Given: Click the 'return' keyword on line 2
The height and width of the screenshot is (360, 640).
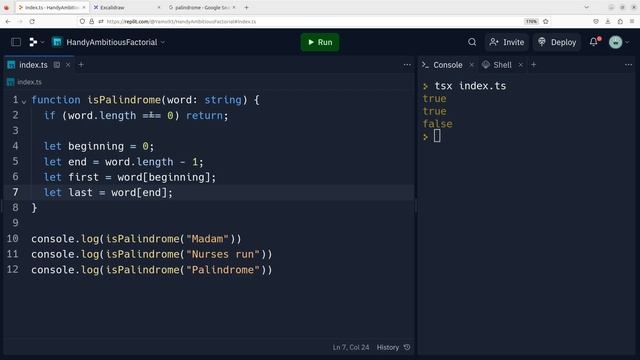Looking at the screenshot, I should click(x=204, y=116).
